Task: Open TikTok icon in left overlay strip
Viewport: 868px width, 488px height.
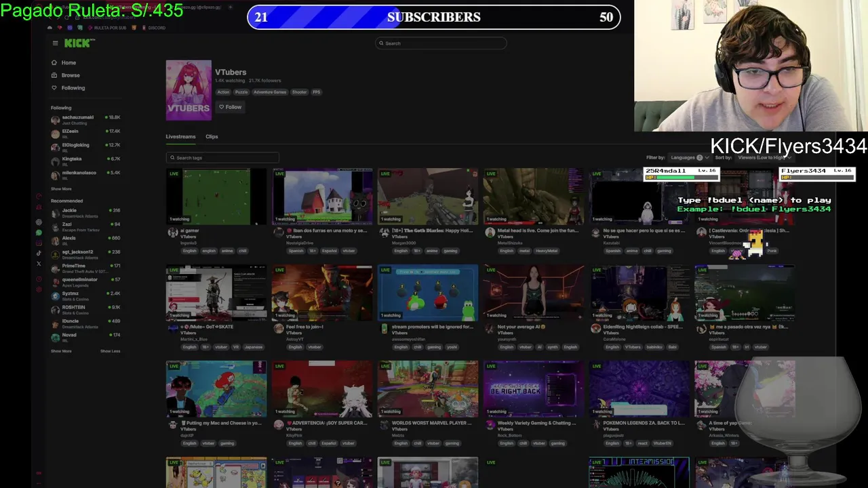Action: pos(39,253)
